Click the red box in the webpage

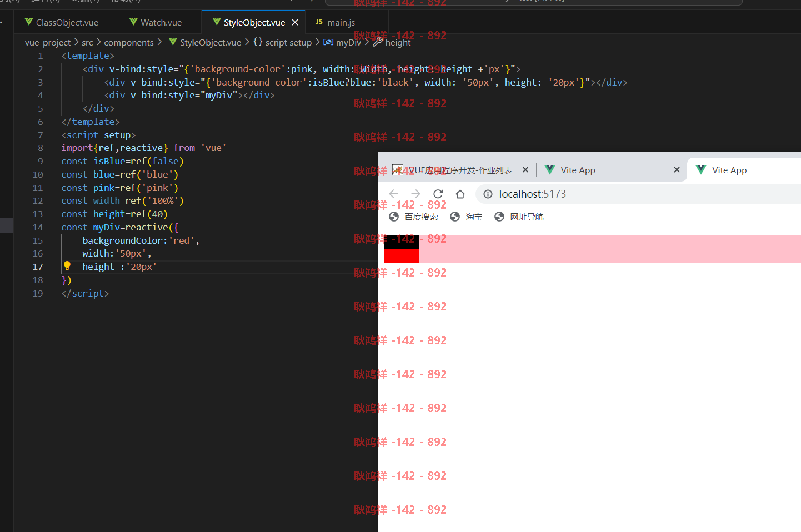[x=401, y=255]
